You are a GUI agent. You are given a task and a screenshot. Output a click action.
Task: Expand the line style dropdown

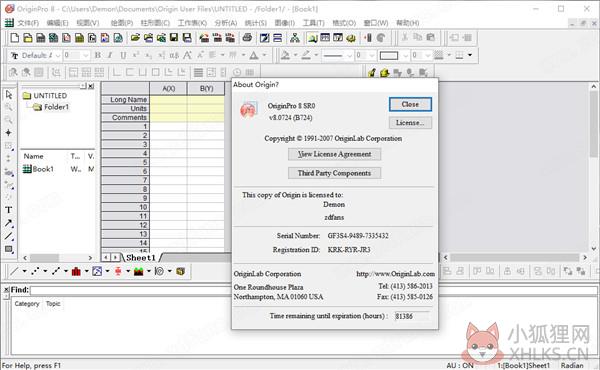349,55
